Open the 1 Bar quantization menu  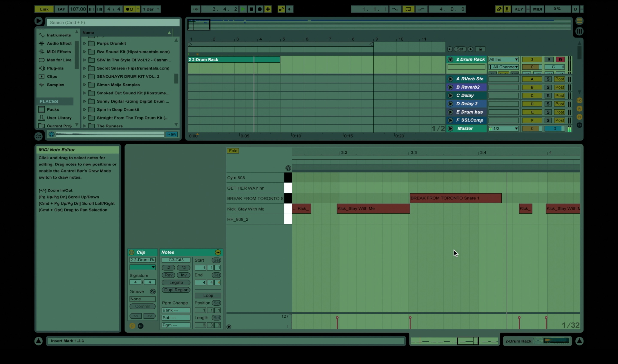(151, 9)
